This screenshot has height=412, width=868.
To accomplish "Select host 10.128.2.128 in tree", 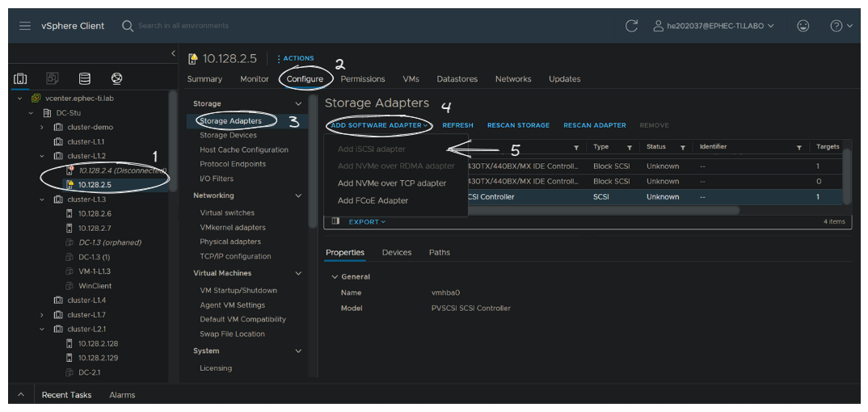I will pos(98,343).
